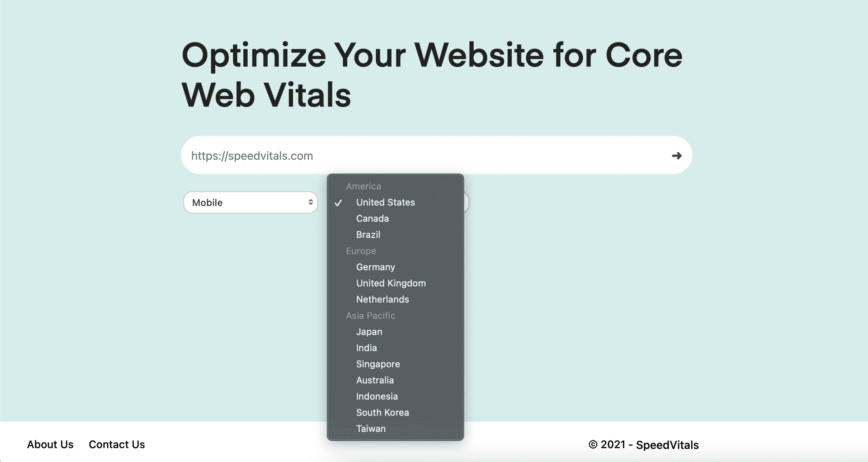Select United States from location list

click(385, 202)
